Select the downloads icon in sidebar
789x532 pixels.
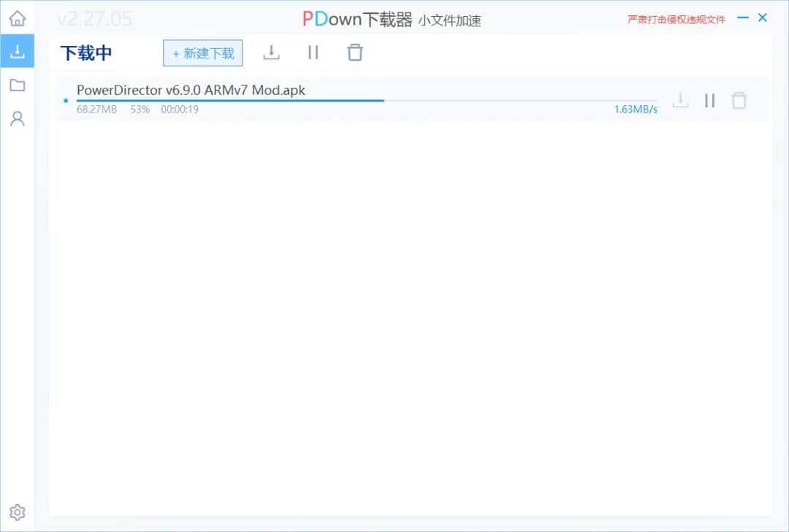(x=17, y=51)
